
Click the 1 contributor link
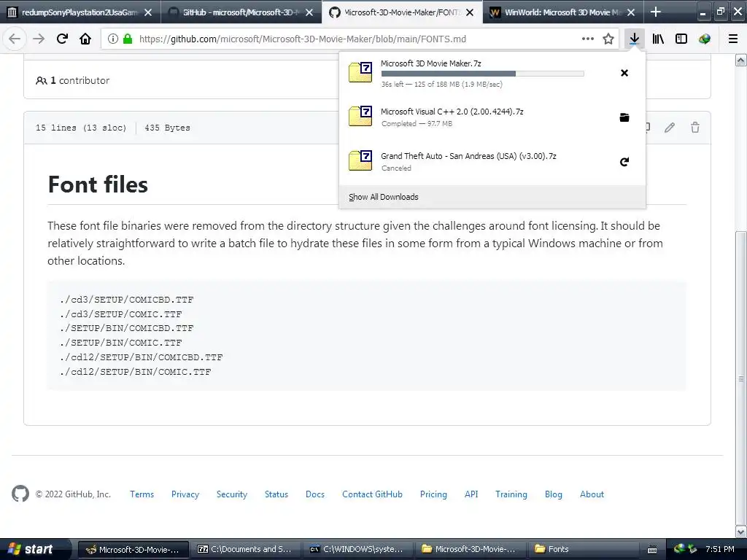(73, 80)
